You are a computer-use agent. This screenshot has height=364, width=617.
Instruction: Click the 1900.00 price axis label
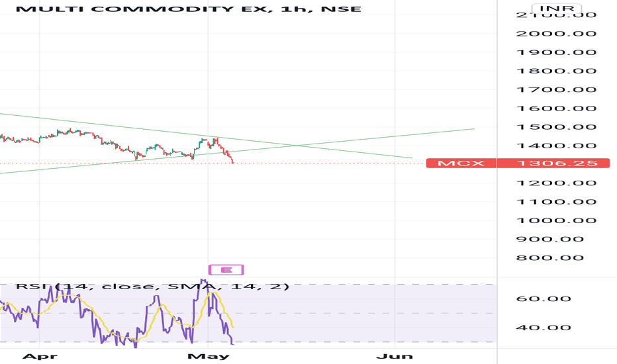[x=556, y=52]
